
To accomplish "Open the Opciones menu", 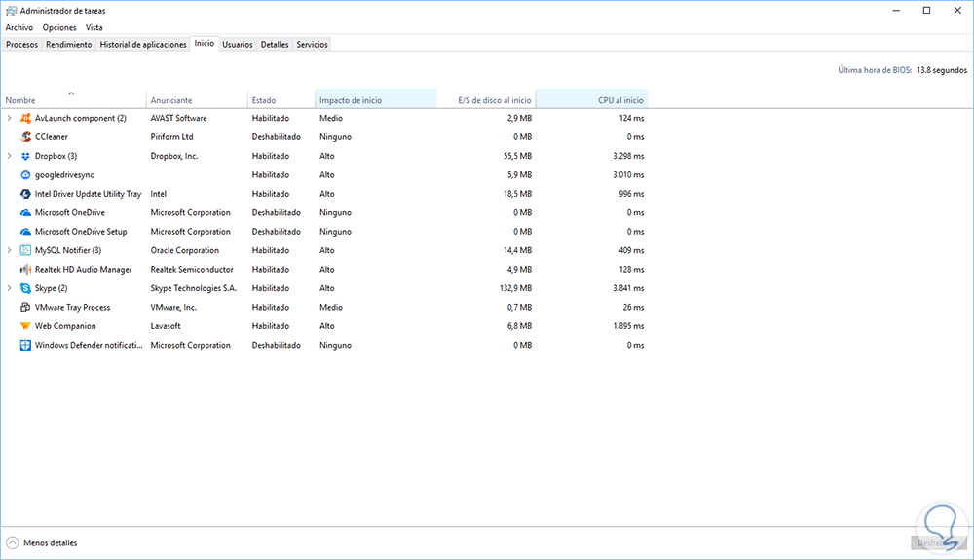I will coord(59,27).
